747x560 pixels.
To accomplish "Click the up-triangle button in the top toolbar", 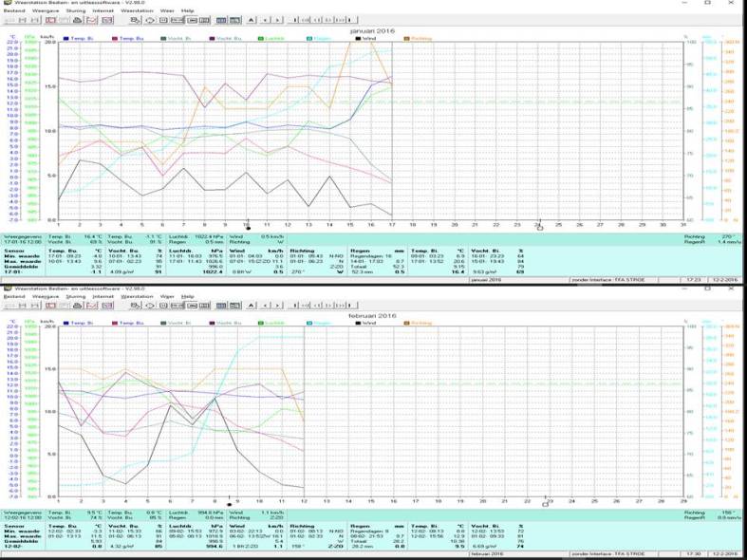I will coord(251,19).
